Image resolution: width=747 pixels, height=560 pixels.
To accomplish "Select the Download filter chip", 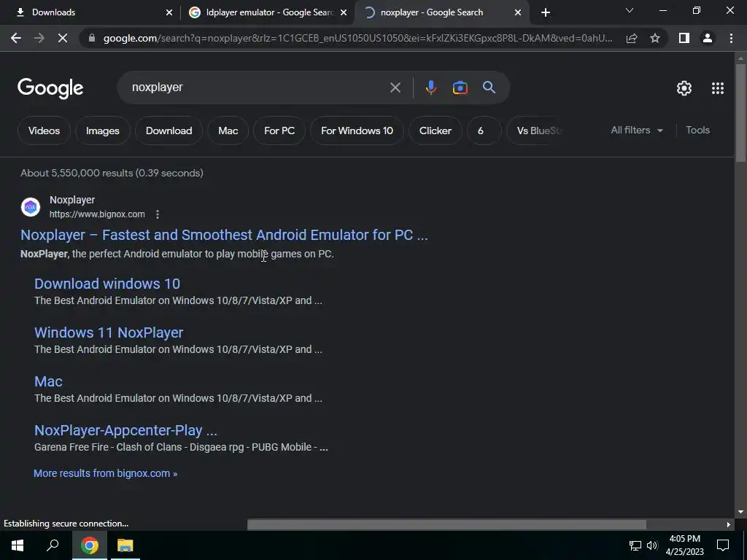I will pos(169,131).
